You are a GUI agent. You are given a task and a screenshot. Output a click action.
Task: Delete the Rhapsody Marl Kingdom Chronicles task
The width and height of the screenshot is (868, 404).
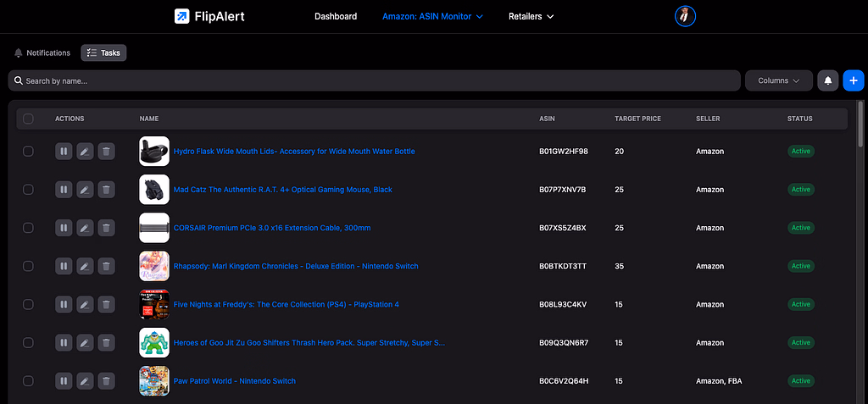pyautogui.click(x=106, y=266)
